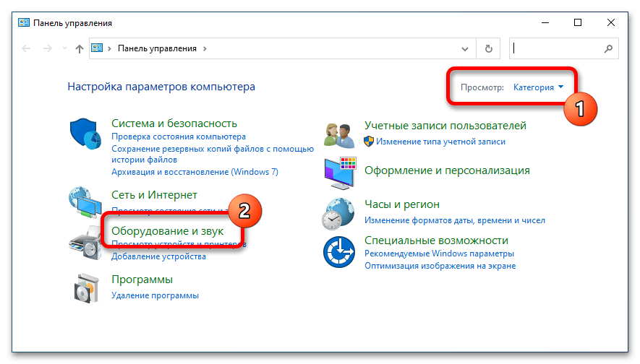
Task: Open Архивация и восстановление (Windows 7)
Action: 195,172
